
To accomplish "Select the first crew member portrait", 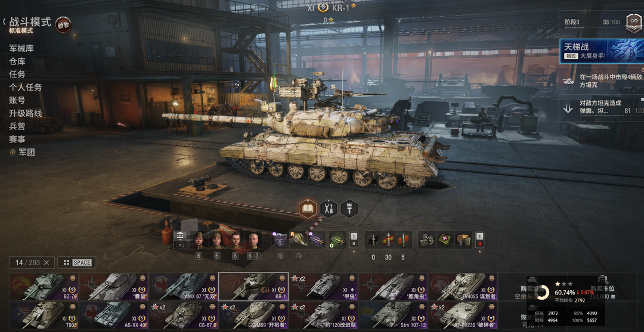I will [x=199, y=240].
